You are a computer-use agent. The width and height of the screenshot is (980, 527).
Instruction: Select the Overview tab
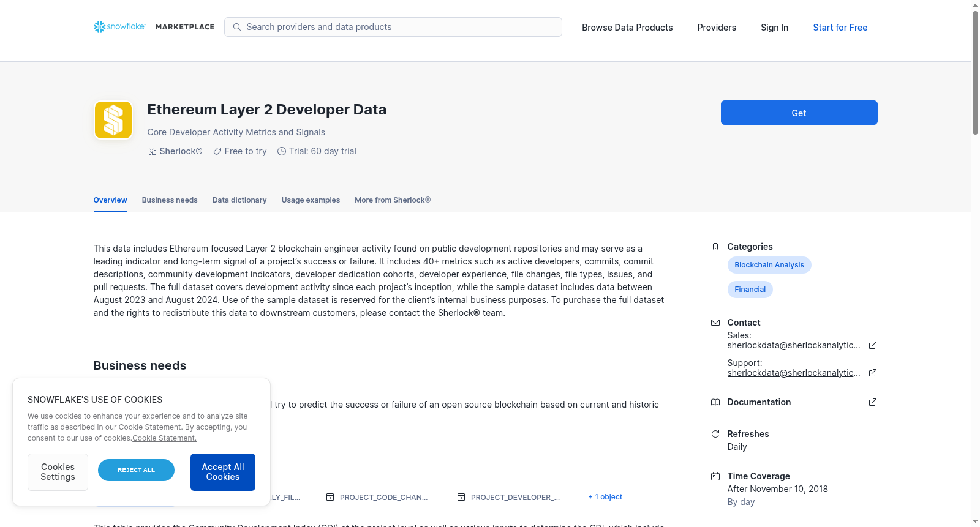click(x=110, y=200)
